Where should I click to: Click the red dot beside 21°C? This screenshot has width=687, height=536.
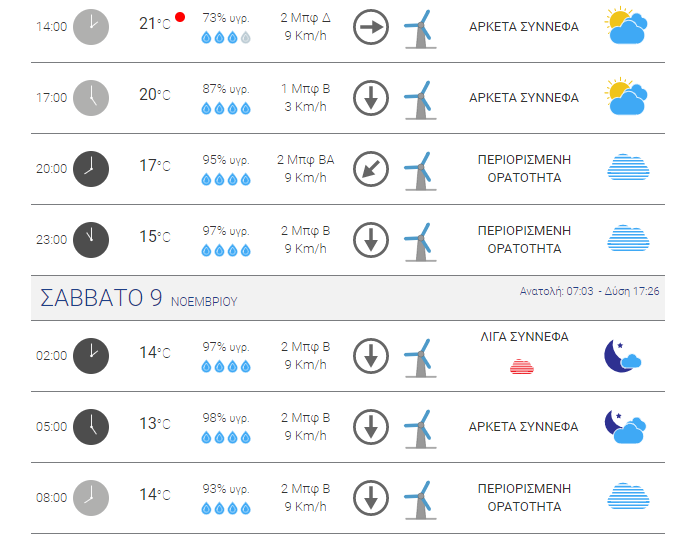(x=180, y=17)
